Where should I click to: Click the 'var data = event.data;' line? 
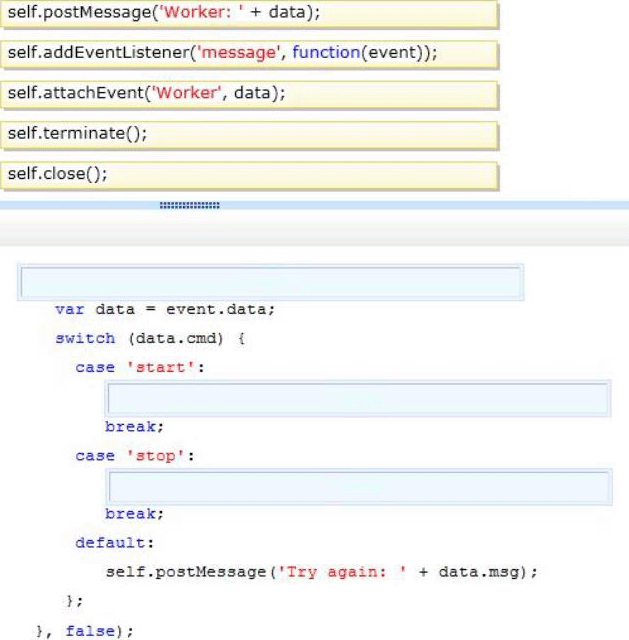click(x=164, y=310)
